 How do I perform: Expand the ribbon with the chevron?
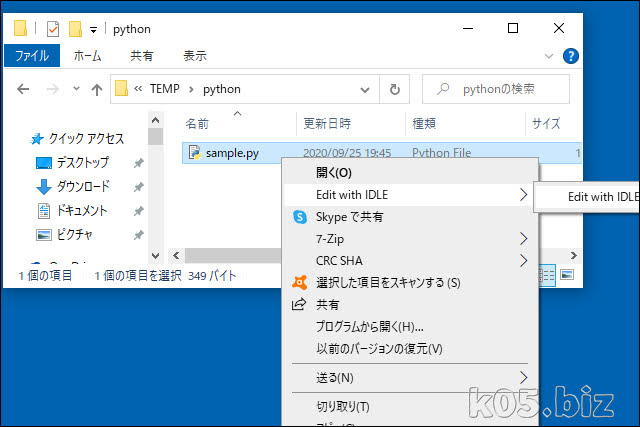(x=549, y=56)
